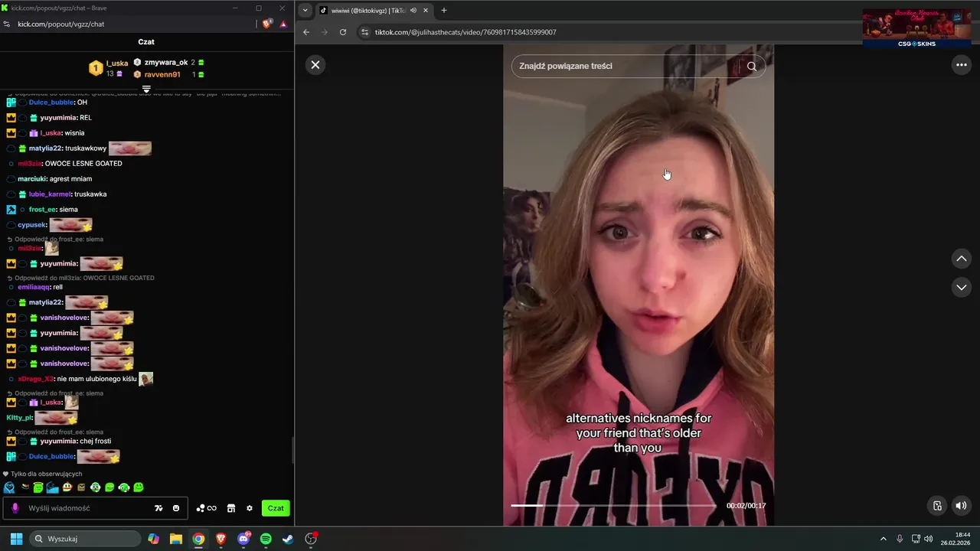980x551 pixels.
Task: Click username cypusek in chat
Action: click(32, 225)
